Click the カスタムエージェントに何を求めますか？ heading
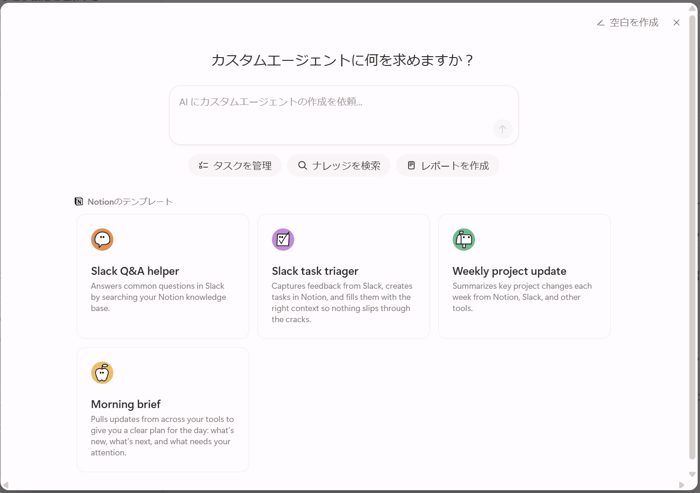This screenshot has height=493, width=700. pyautogui.click(x=342, y=60)
